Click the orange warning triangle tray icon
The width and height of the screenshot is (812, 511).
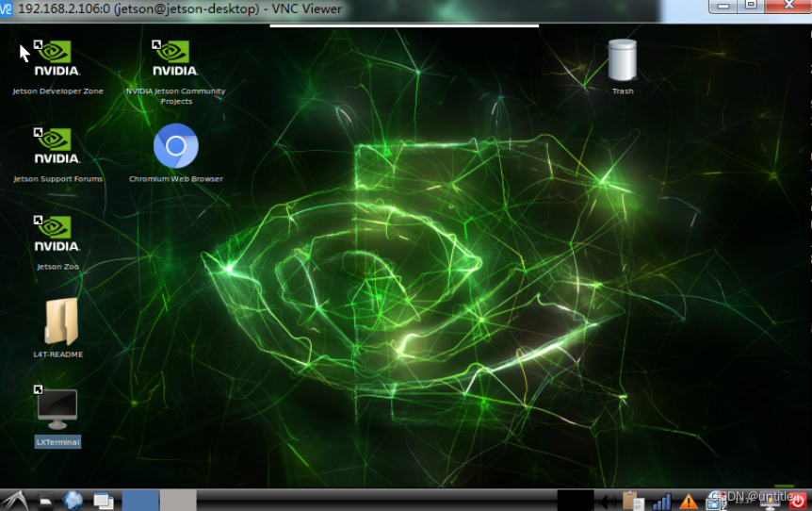(x=689, y=502)
